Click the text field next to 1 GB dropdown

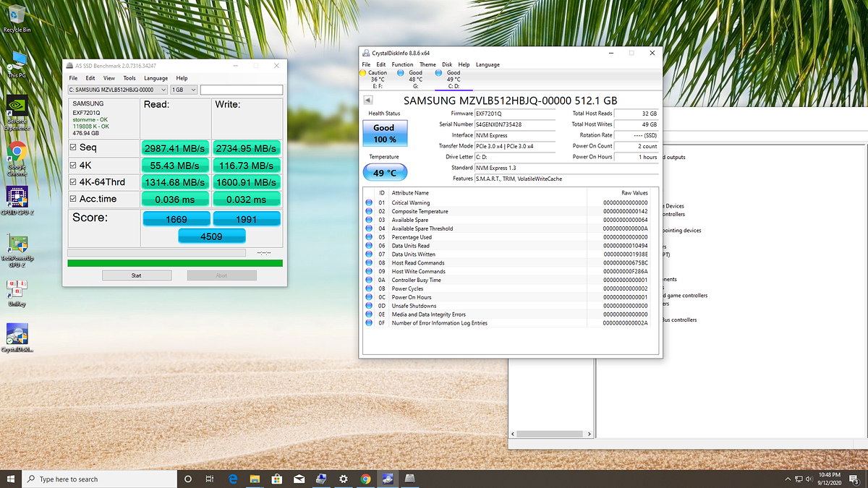pyautogui.click(x=241, y=90)
